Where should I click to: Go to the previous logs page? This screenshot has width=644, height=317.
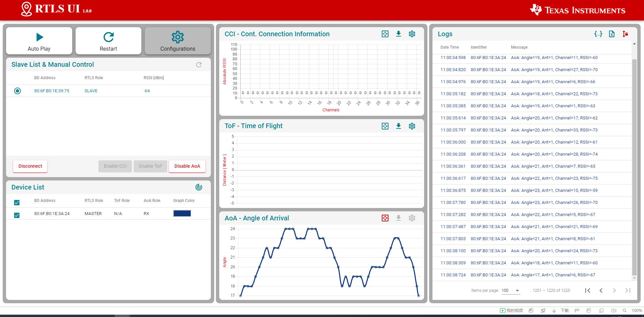point(601,290)
